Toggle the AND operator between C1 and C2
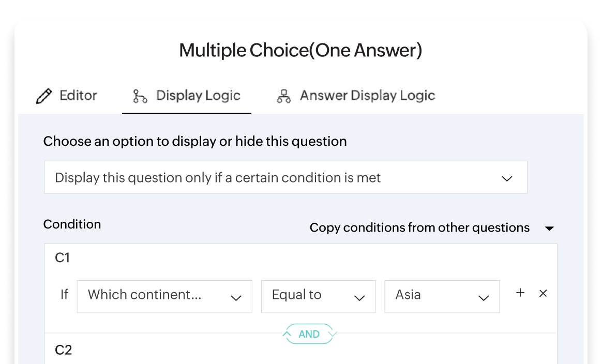This screenshot has width=602, height=364. point(309,334)
